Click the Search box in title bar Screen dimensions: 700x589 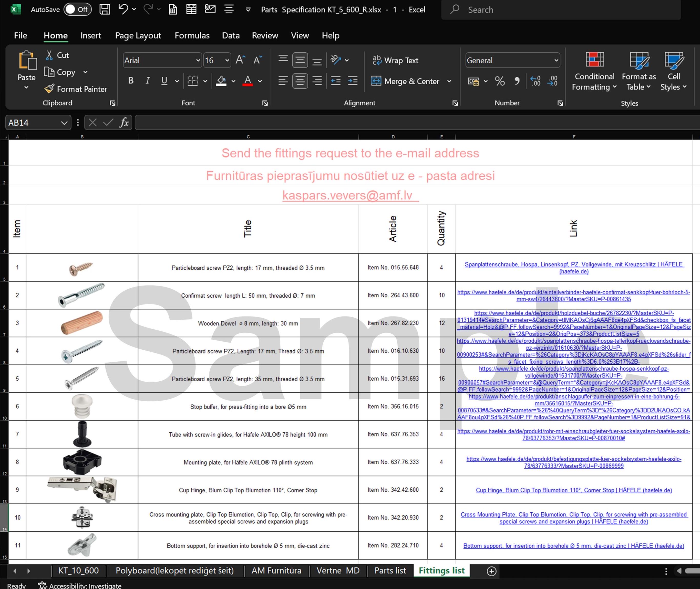pos(561,10)
